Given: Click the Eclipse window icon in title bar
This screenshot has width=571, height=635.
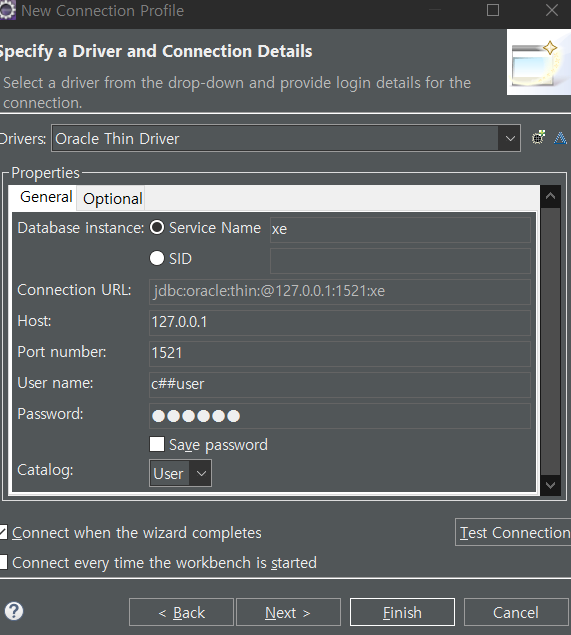Looking at the screenshot, I should point(7,10).
